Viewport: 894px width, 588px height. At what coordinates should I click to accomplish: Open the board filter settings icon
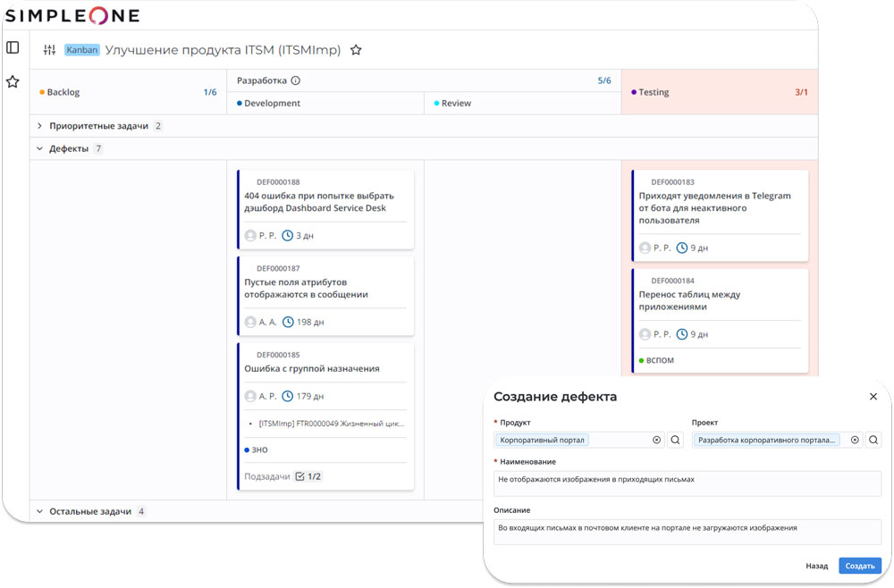tap(49, 50)
